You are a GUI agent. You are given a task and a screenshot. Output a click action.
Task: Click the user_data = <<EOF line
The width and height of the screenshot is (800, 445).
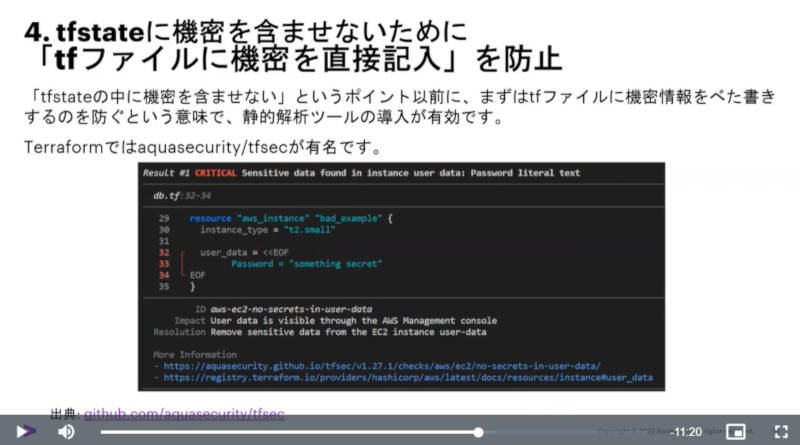point(244,253)
